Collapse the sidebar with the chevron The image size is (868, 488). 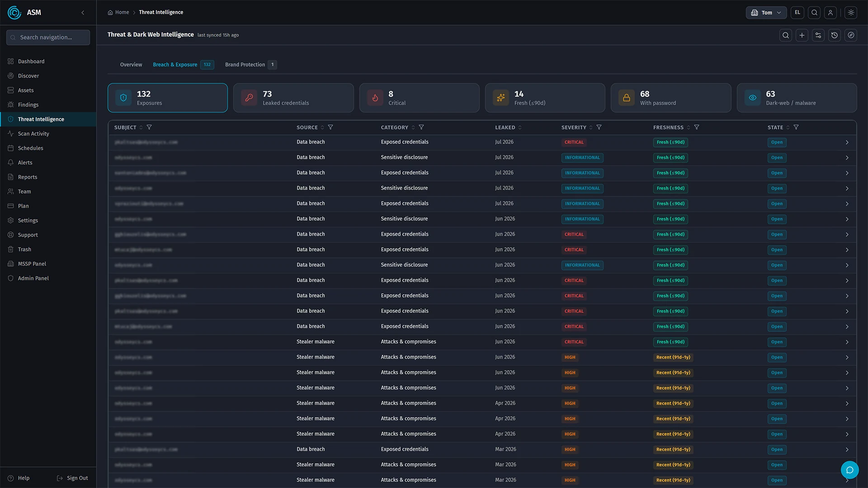[x=83, y=13]
